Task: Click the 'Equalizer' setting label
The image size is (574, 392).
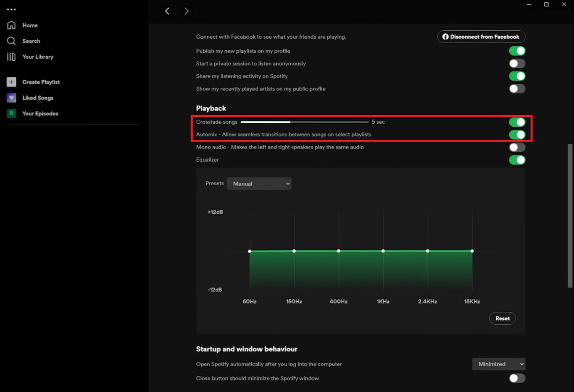Action: 207,160
